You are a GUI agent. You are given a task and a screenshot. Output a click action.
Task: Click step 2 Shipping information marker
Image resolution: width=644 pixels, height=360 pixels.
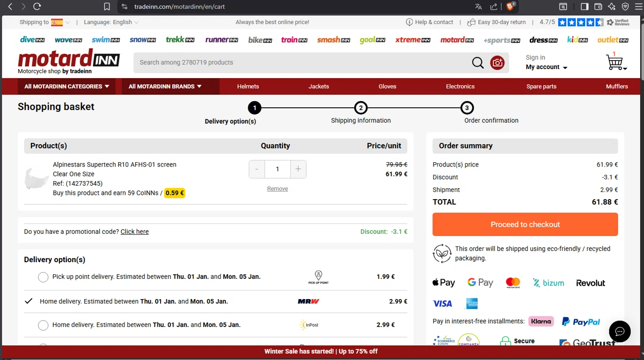(x=361, y=108)
